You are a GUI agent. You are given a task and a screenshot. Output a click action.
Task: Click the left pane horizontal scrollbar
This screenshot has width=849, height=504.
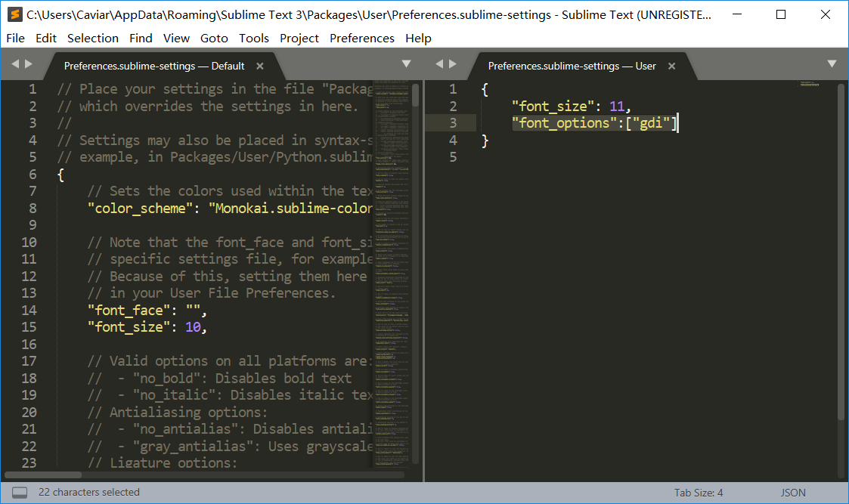click(43, 475)
